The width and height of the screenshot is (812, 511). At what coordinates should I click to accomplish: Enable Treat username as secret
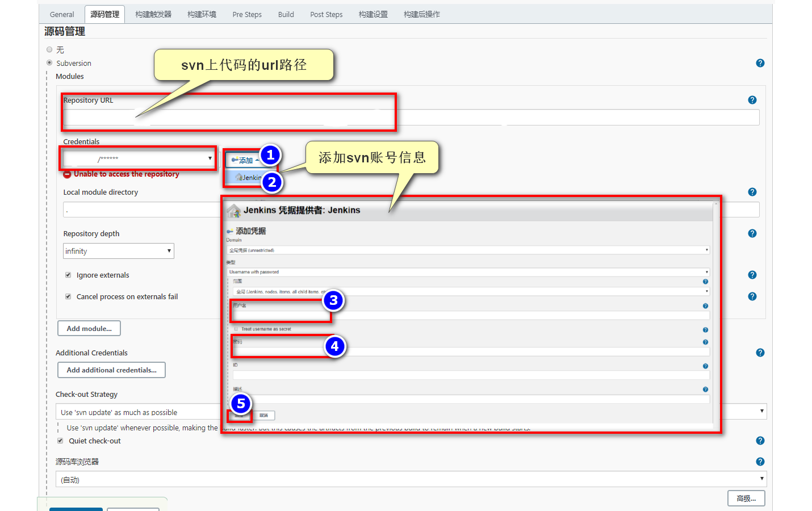click(x=236, y=329)
